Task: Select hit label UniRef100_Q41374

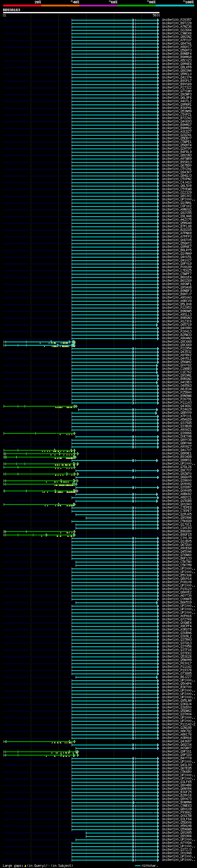Action: [x=177, y=78]
